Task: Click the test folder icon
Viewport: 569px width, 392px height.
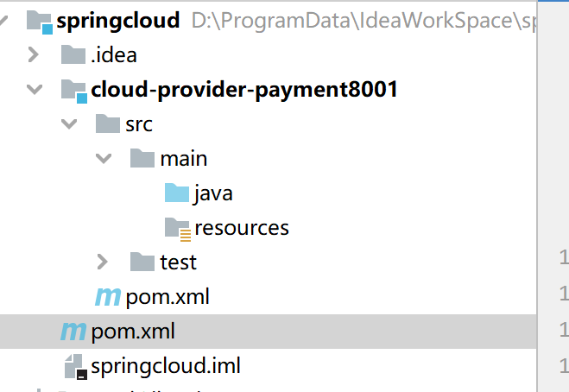Action: pos(142,262)
